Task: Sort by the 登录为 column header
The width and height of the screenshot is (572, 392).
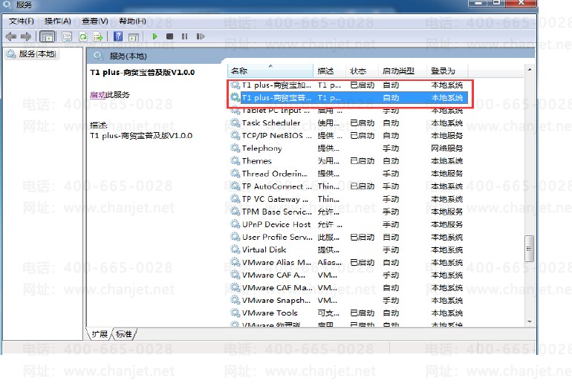Action: click(447, 71)
